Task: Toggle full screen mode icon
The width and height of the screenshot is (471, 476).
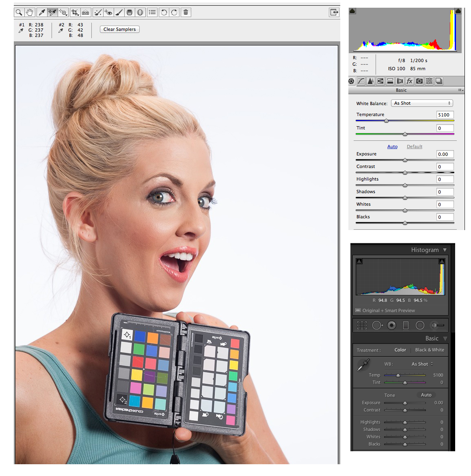Action: click(334, 13)
